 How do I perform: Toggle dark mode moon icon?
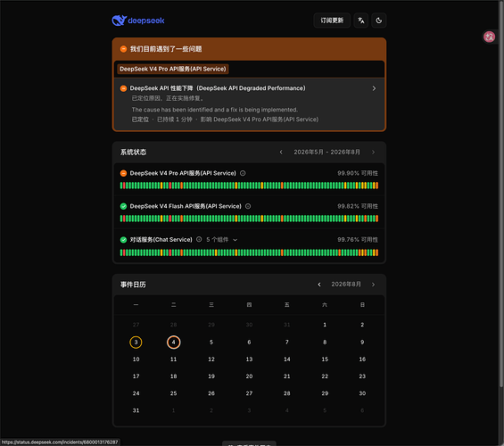click(378, 21)
